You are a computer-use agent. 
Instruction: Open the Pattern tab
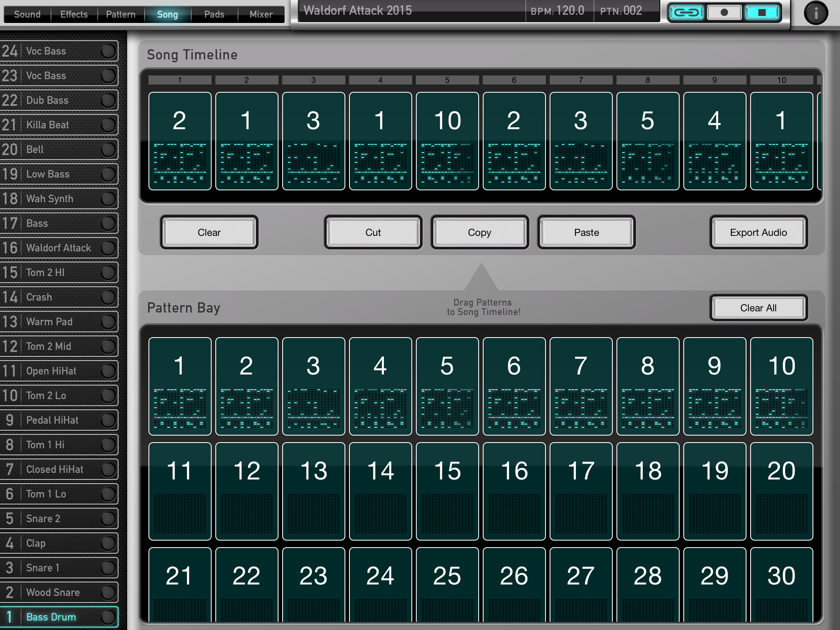(x=121, y=14)
